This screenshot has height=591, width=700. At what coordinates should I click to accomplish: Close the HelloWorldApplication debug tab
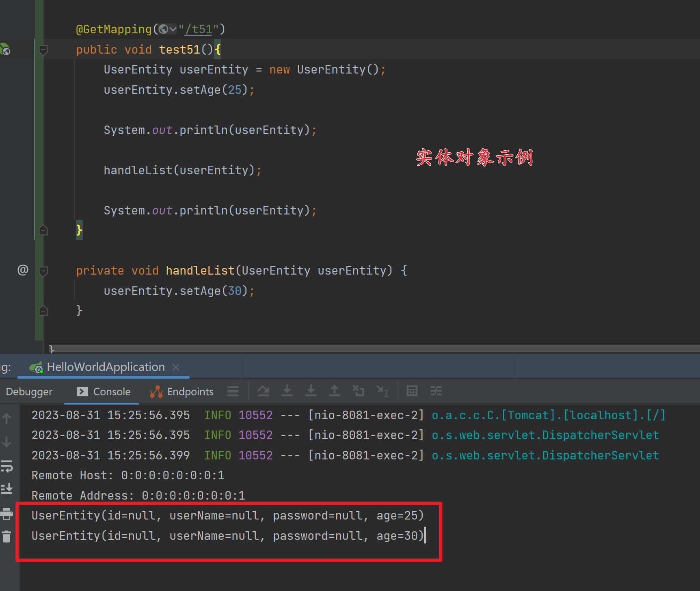pos(176,367)
